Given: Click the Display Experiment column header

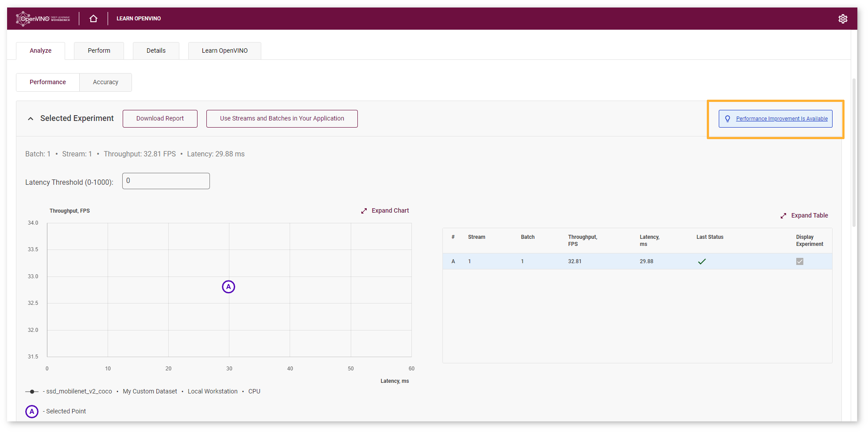Looking at the screenshot, I should pos(810,241).
